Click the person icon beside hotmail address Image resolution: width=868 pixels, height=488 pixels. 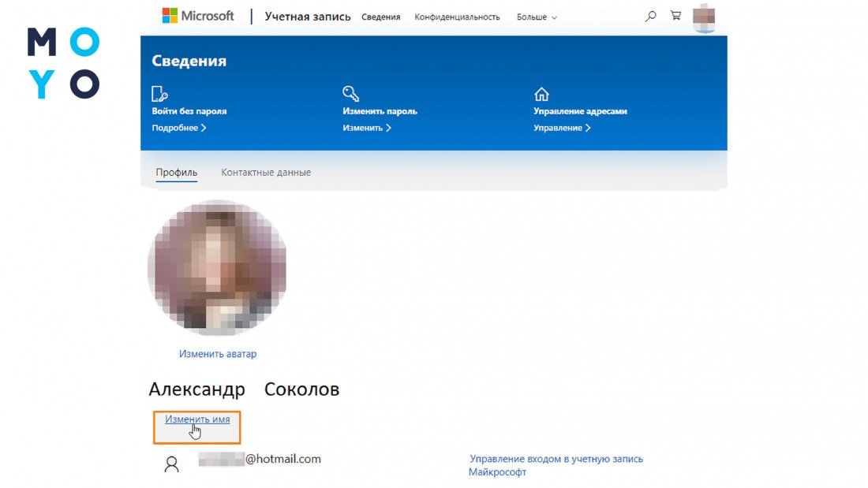(171, 464)
